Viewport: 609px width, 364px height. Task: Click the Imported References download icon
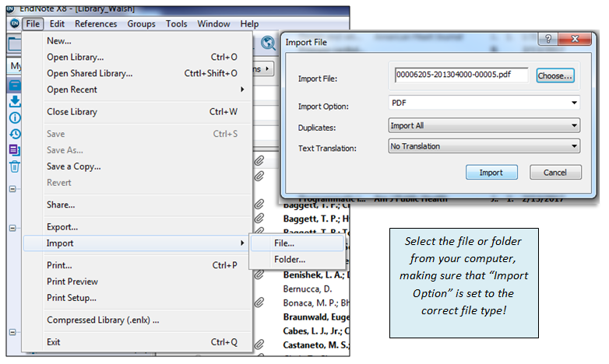(15, 101)
